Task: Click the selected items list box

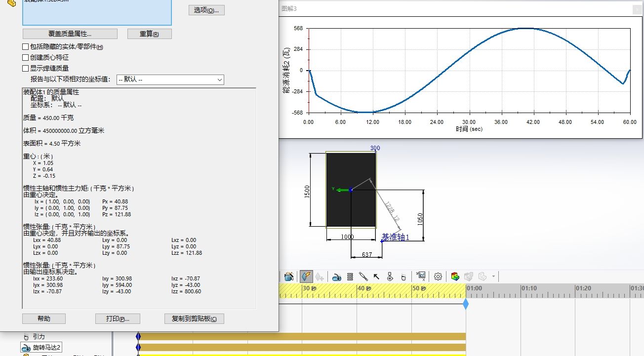Action: 97,12
